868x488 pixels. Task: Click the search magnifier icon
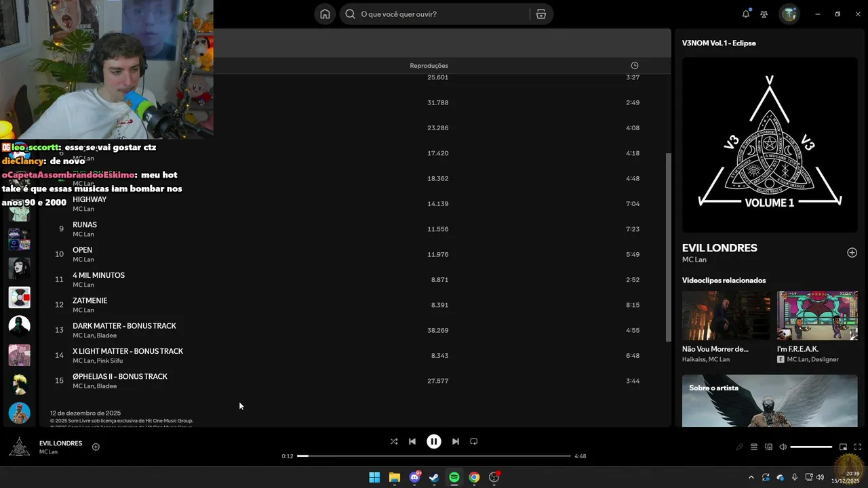tap(350, 14)
